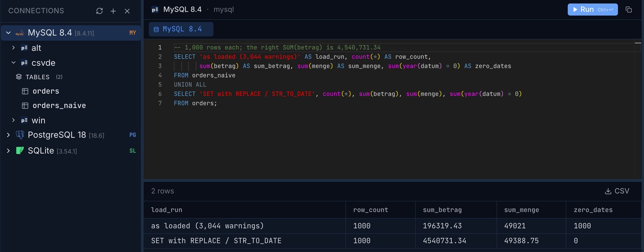Click the schema icon beside win

coord(24,120)
